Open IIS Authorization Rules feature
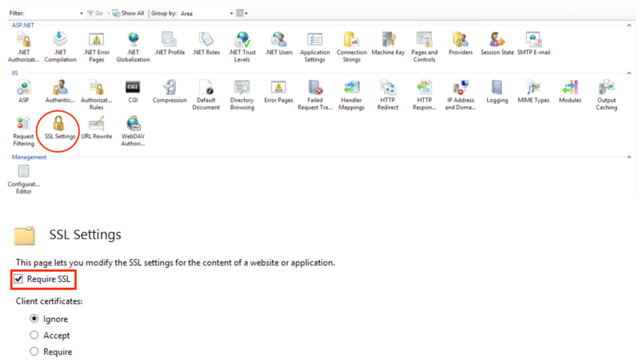Image resolution: width=644 pixels, height=363 pixels. tap(96, 95)
